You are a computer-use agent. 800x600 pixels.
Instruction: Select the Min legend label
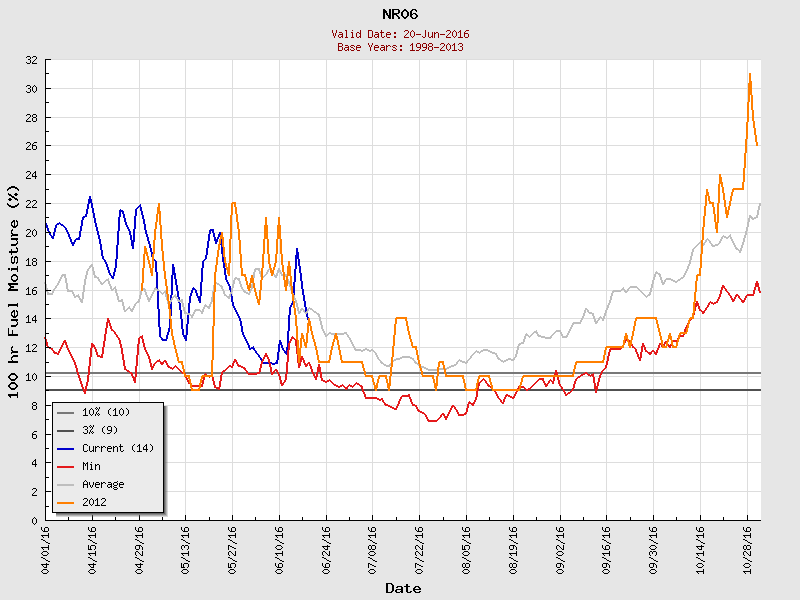coord(91,466)
